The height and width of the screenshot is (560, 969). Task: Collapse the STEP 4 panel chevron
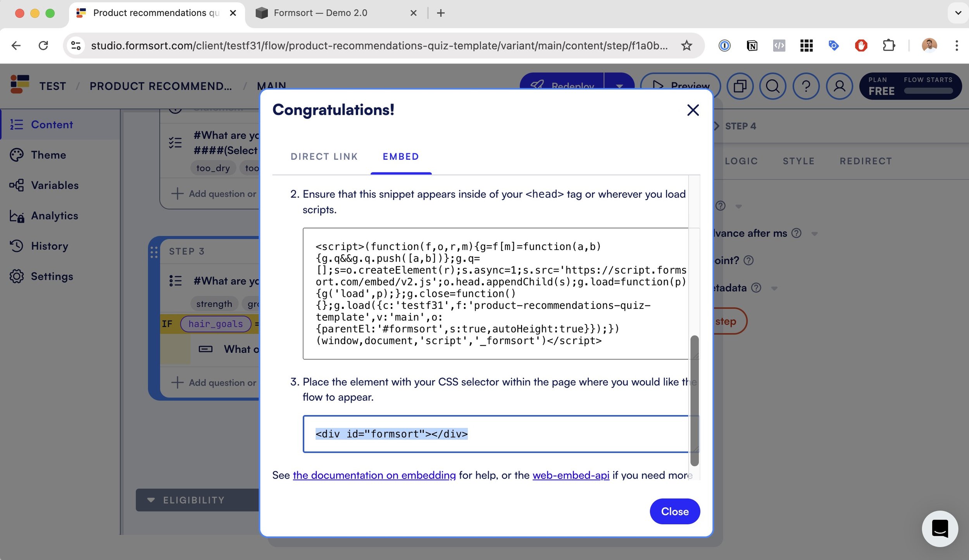[x=716, y=126]
